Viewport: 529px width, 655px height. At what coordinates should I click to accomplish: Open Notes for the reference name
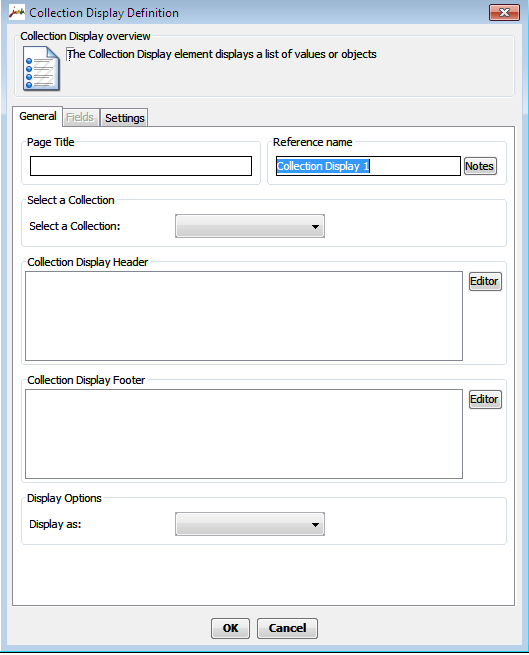coord(480,166)
